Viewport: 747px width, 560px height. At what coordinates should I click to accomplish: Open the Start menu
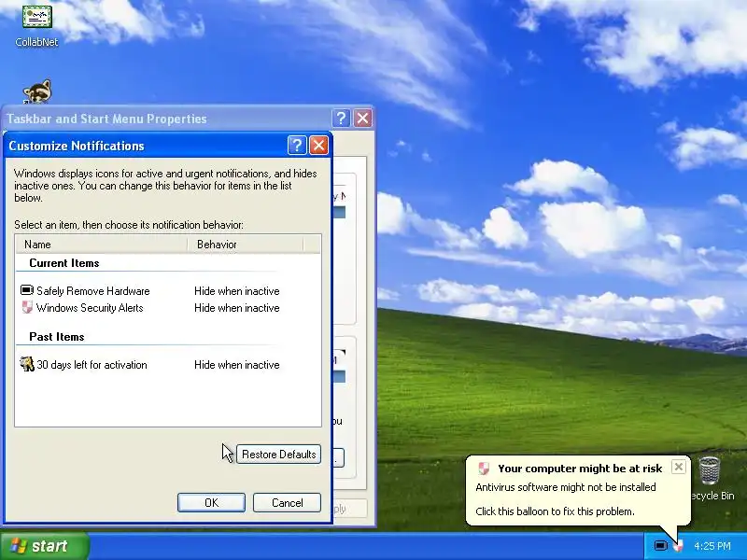44,546
